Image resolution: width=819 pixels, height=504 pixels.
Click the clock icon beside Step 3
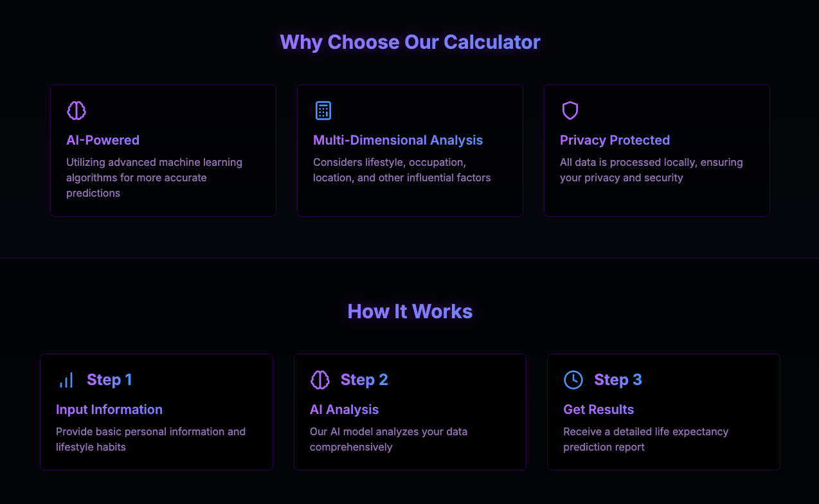click(x=573, y=380)
